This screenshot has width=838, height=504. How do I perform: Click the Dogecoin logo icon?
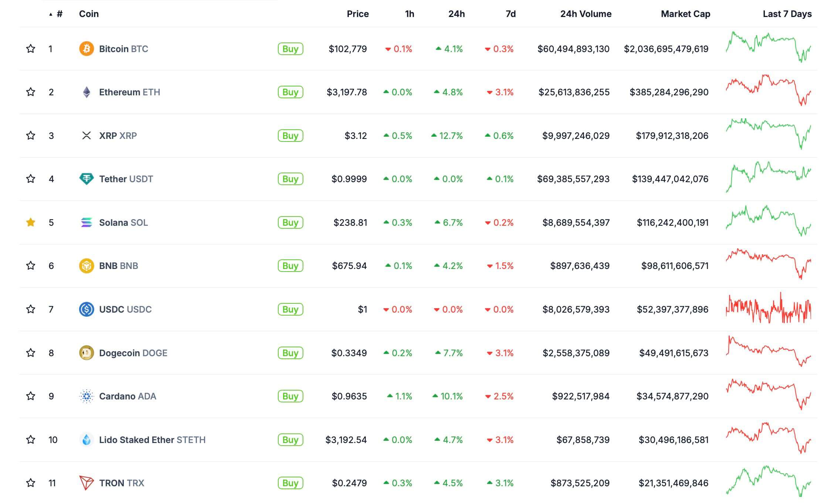point(86,353)
